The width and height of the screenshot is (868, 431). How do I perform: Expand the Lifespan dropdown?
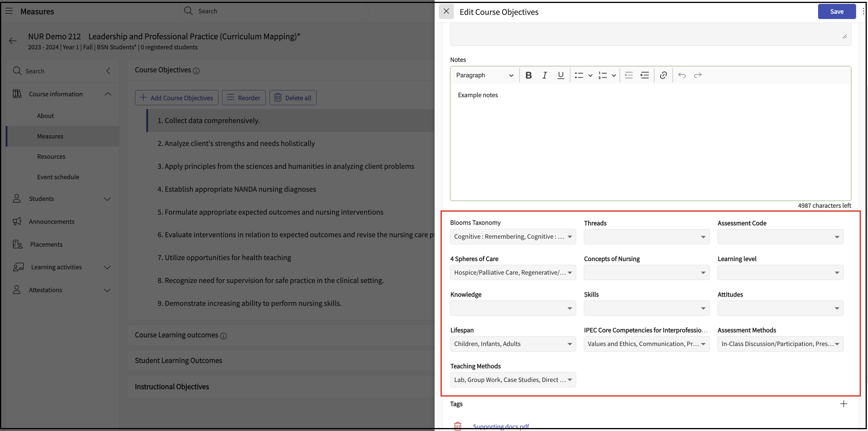pos(512,344)
